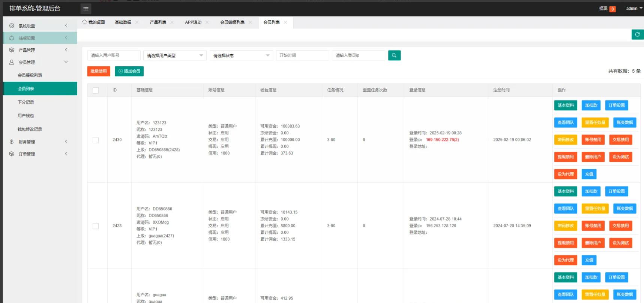
Task: Click the 财务管理 dollar icon in sidebar
Action: (12, 142)
